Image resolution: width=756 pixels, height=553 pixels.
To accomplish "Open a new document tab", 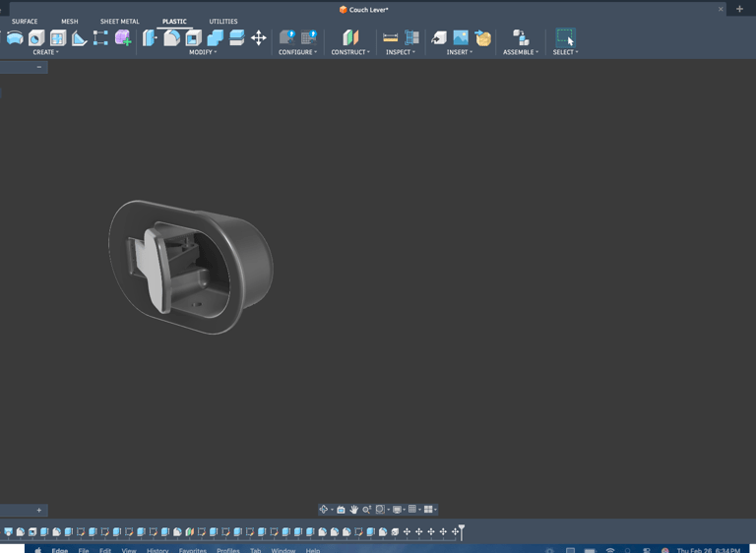I will pyautogui.click(x=739, y=9).
